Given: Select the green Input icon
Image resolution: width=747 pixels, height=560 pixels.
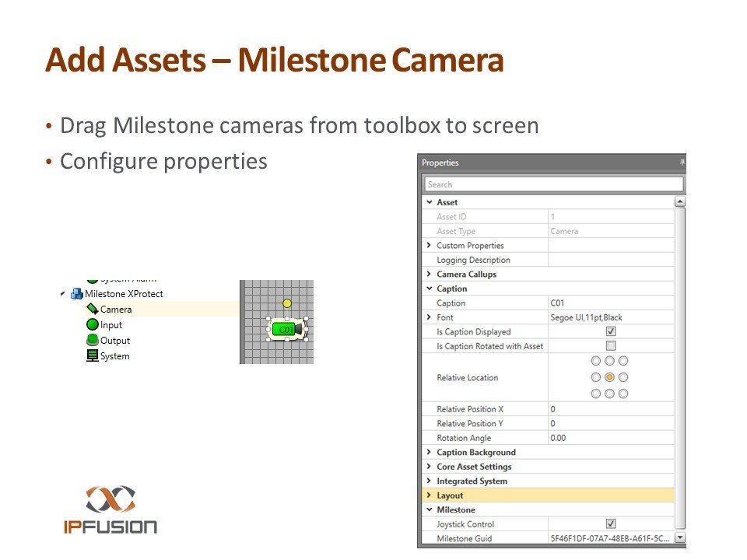Looking at the screenshot, I should 93,325.
